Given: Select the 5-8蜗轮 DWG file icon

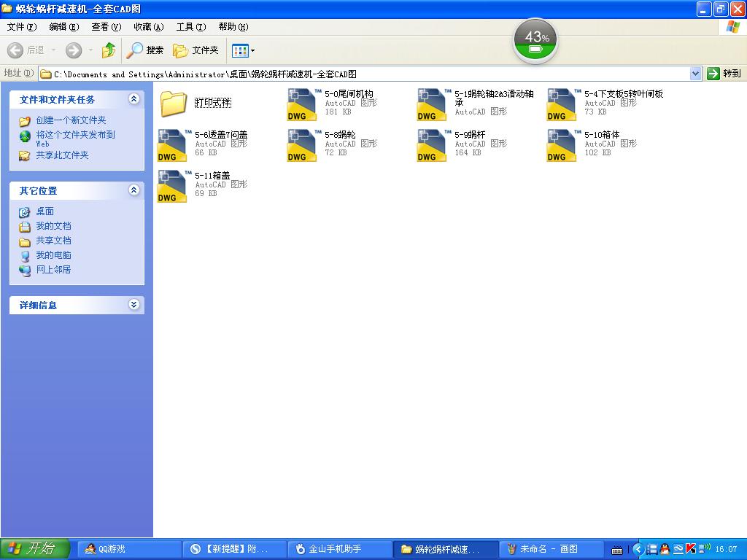Looking at the screenshot, I should (303, 145).
